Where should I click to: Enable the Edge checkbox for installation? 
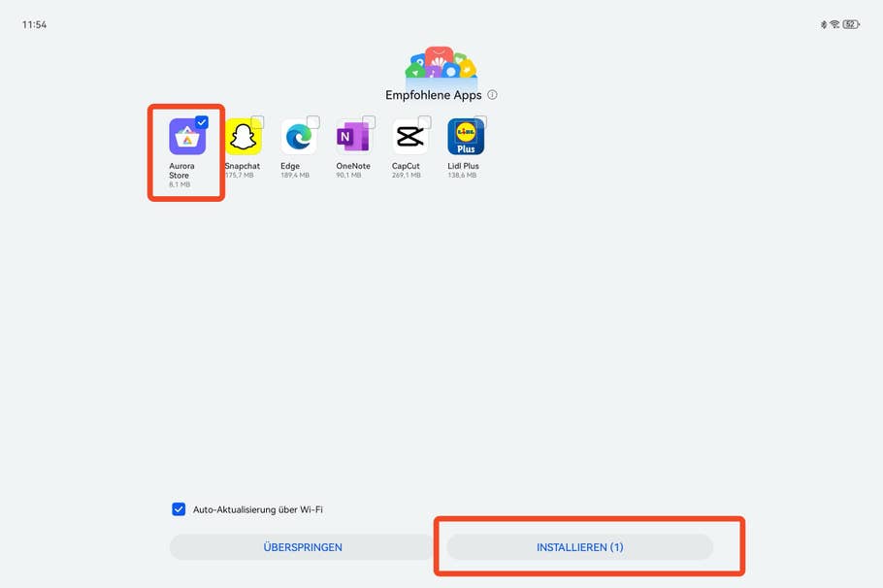(311, 120)
